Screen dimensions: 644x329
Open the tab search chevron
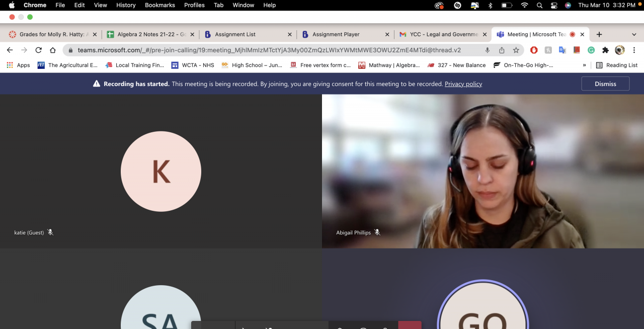tap(634, 34)
